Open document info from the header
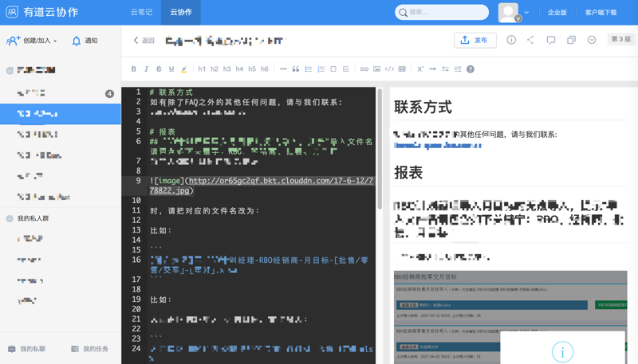Screen dimensions: 638x364 pos(511,40)
